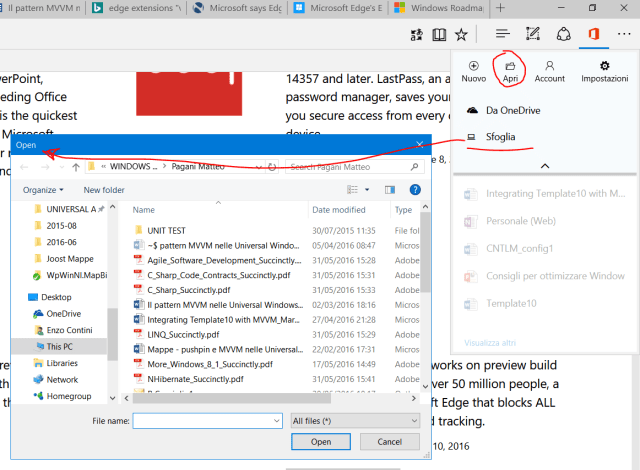Viewport: 640px width, 470px height.
Task: Toggle the preview pane icon
Action: click(390, 190)
